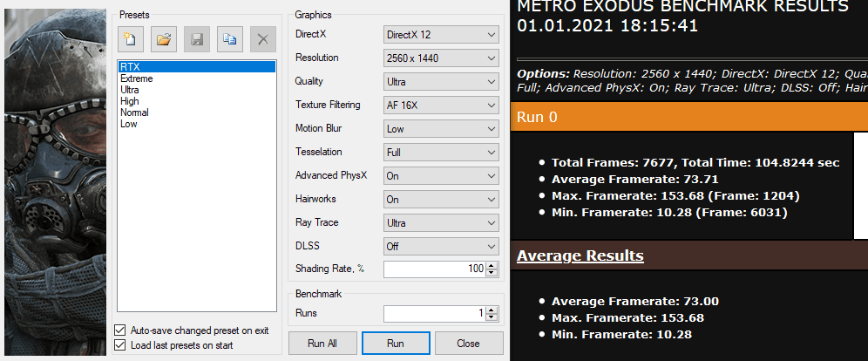Click the masked soldier artwork image
Image resolution: width=868 pixels, height=361 pixels.
click(x=55, y=183)
